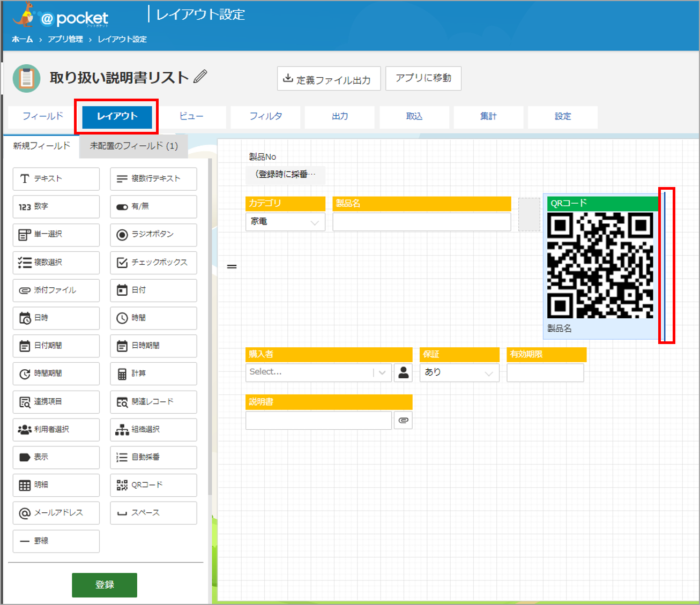Select the QR code image on canvas

pyautogui.click(x=601, y=265)
